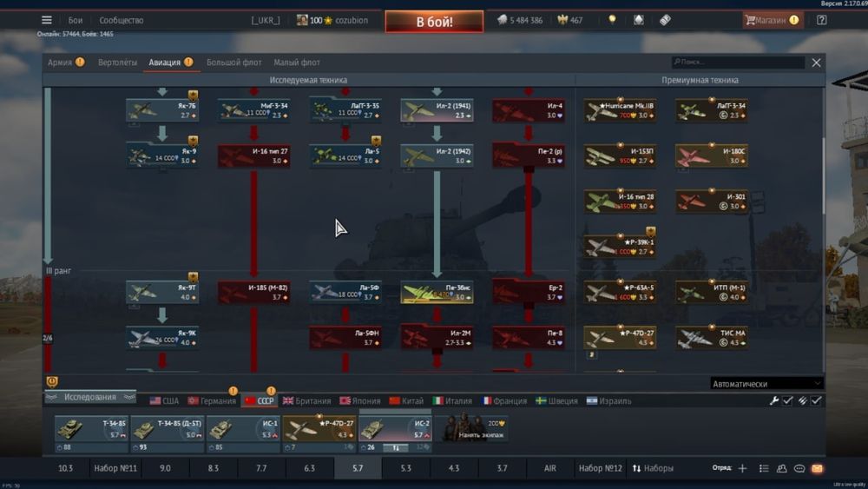868x489 pixels.
Task: Select the МиГ-3-34 aircraft card
Action: tap(254, 110)
